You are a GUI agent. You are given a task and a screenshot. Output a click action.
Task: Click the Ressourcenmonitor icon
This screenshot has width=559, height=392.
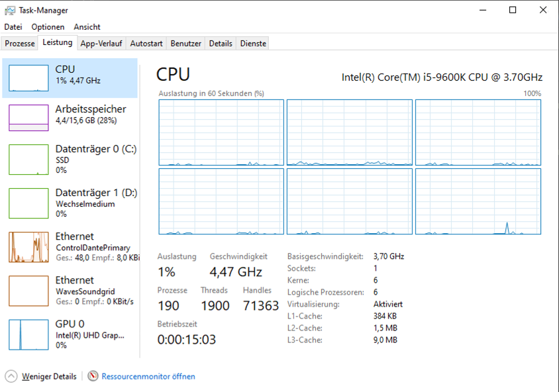pos(93,376)
